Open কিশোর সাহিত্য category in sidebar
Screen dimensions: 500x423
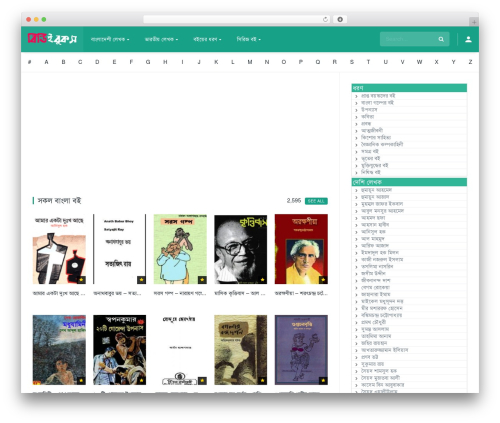pyautogui.click(x=376, y=137)
